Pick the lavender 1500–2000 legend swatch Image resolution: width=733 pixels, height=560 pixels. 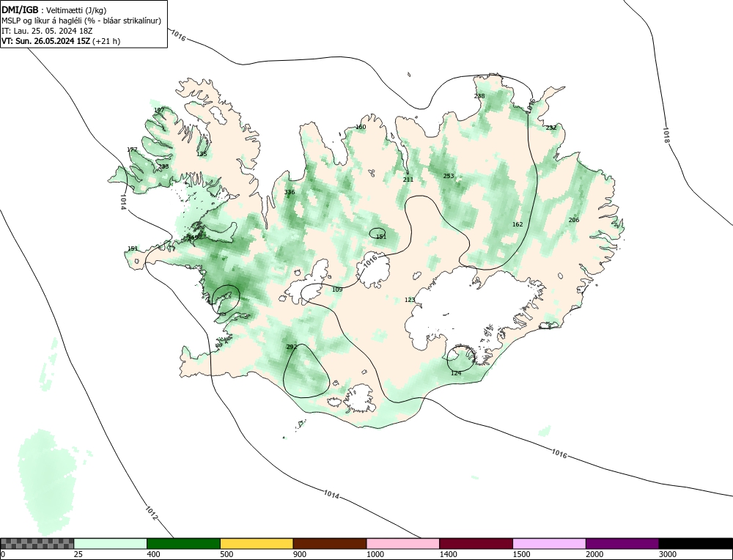click(x=549, y=543)
